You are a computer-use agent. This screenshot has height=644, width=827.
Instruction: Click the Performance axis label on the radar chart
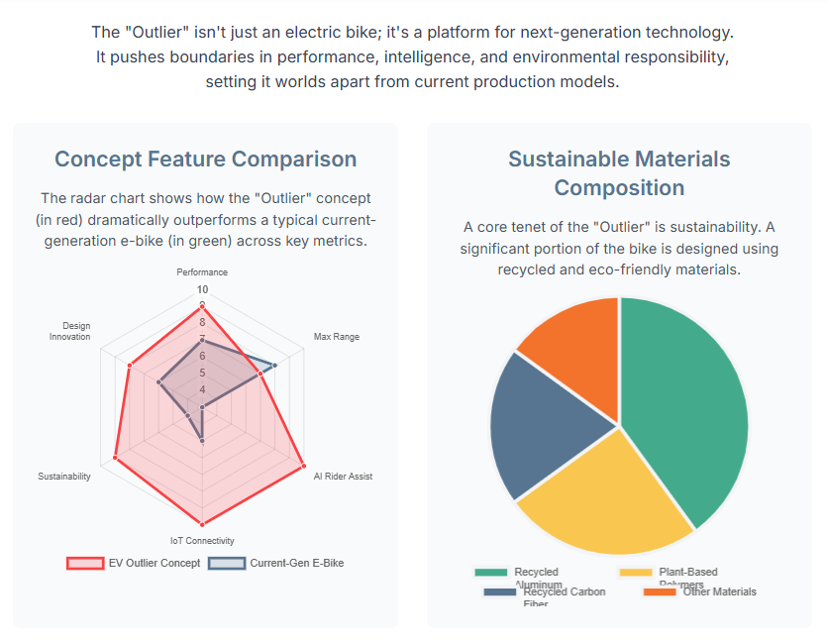(202, 271)
